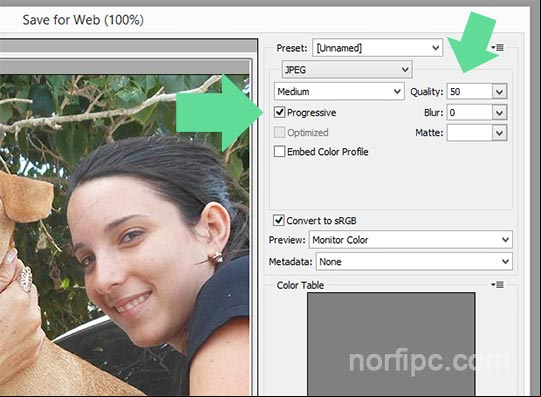Viewport: 541px width, 397px height.
Task: Open the Preset dropdown showing [Unnamed]
Action: point(377,48)
